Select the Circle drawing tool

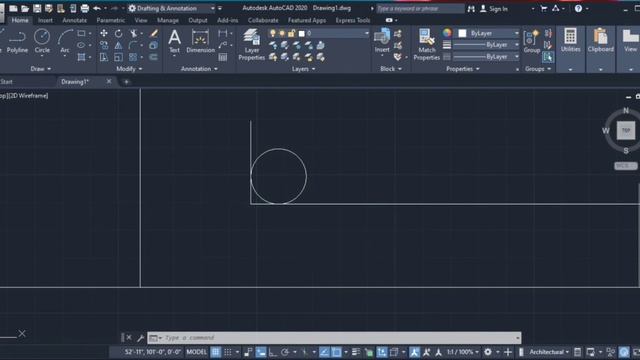pyautogui.click(x=42, y=42)
